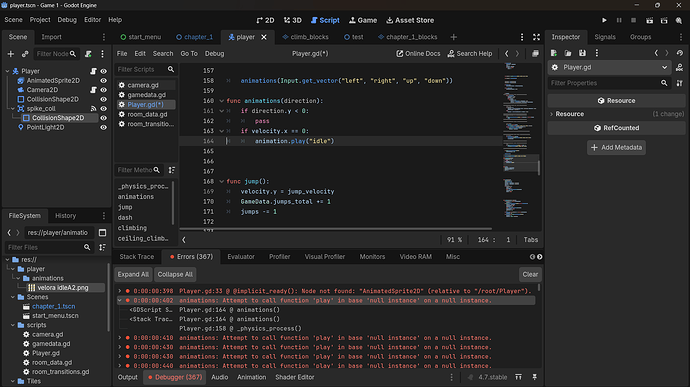
Task: Make the script editor floating
Action: tap(535, 54)
